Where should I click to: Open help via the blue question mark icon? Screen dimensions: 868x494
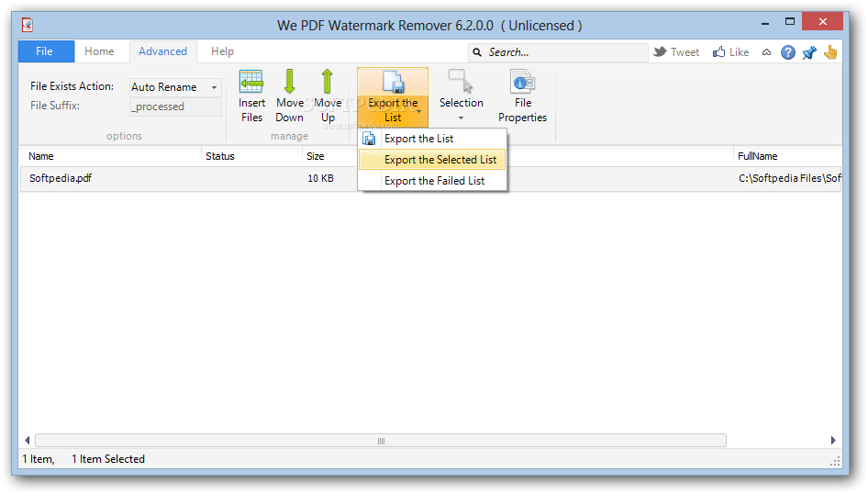[788, 52]
